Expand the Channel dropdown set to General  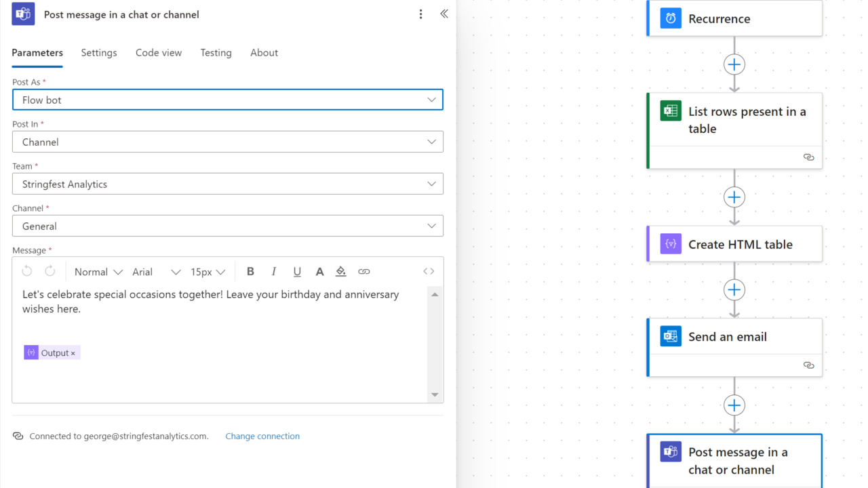click(228, 226)
